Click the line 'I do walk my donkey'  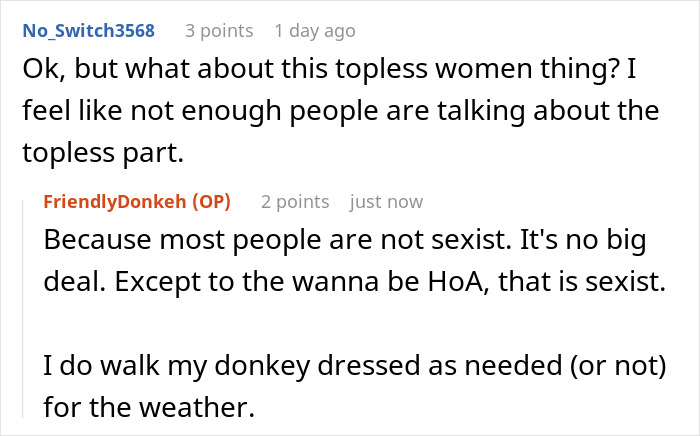click(355, 364)
